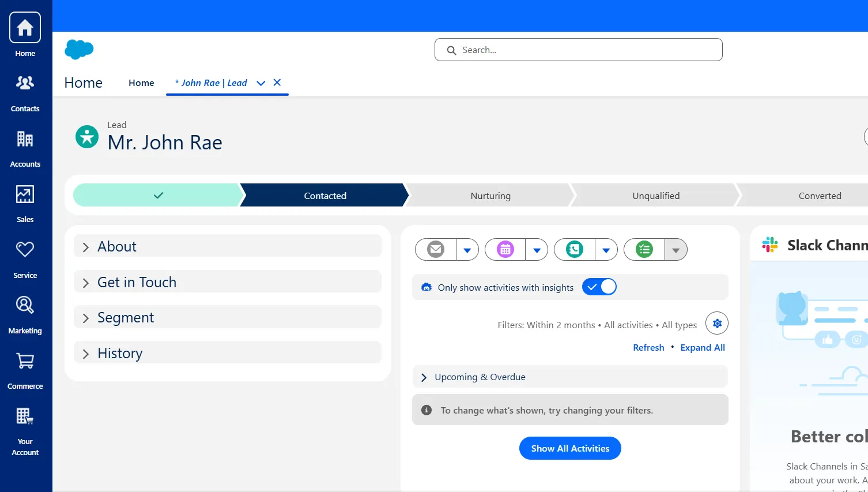Open the call button dropdown arrow

(606, 250)
